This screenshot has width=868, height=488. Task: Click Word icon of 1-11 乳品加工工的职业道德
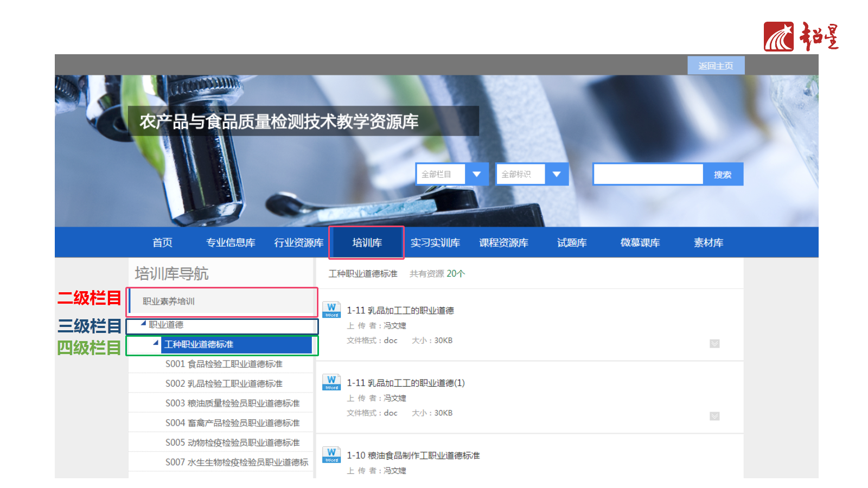click(331, 310)
